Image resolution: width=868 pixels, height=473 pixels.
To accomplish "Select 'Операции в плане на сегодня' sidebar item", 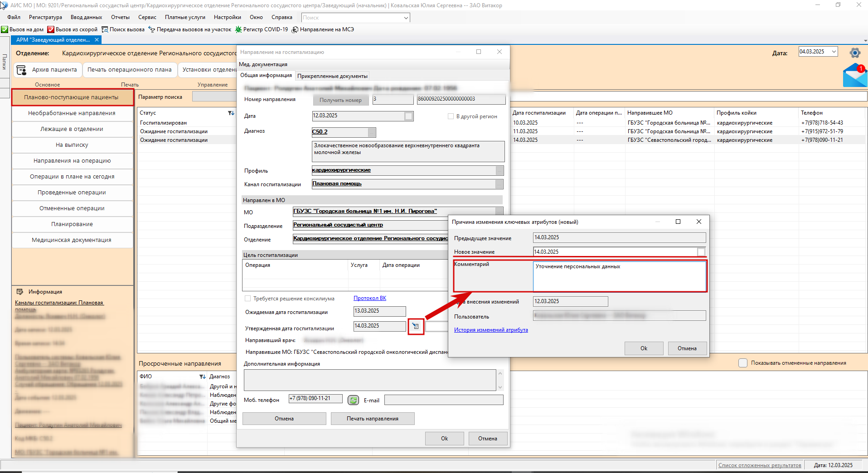I will click(x=72, y=177).
